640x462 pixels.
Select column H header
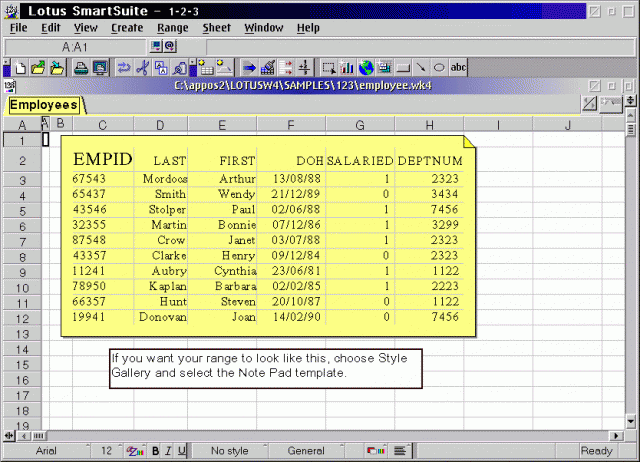429,124
